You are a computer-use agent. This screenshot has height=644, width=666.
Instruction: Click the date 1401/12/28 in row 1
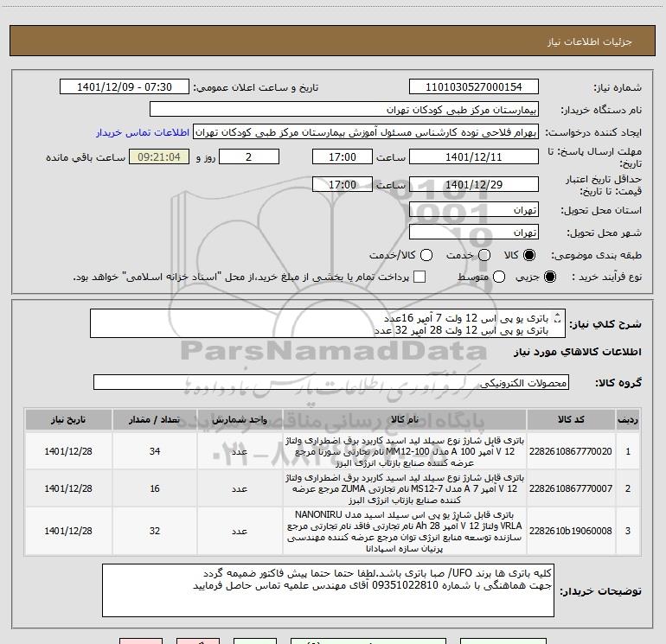click(68, 451)
